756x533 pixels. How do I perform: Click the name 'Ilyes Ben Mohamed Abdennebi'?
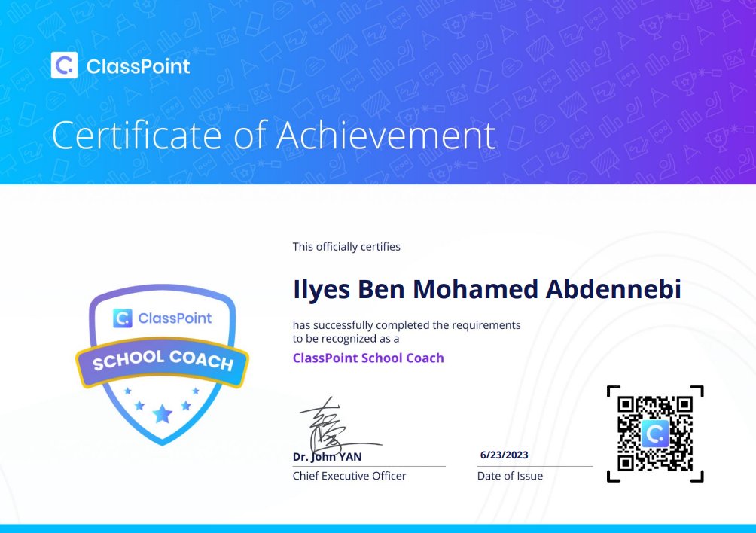(487, 289)
